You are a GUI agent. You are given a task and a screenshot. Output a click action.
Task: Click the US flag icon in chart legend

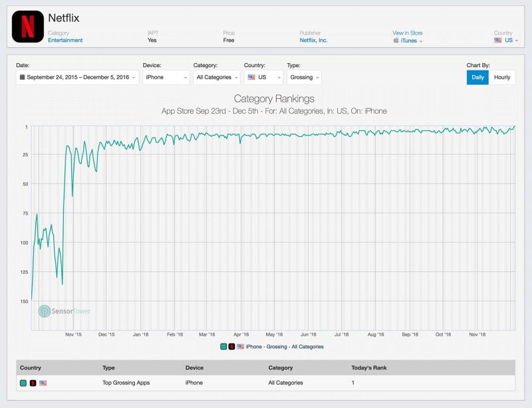point(240,347)
